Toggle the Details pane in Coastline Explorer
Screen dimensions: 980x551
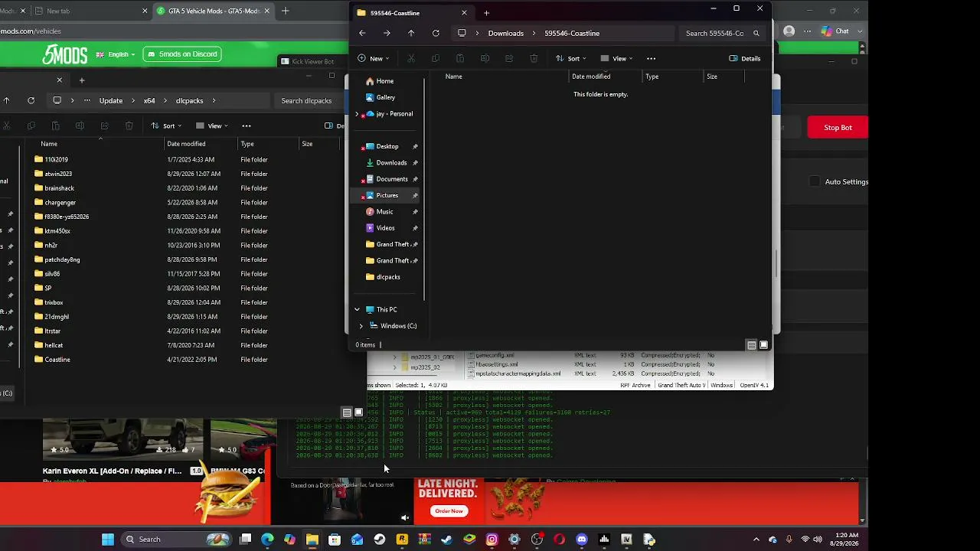pyautogui.click(x=745, y=58)
